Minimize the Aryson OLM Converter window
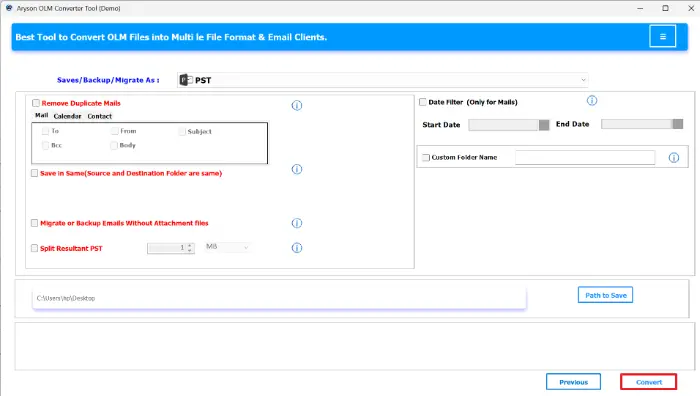This screenshot has width=700, height=396. pyautogui.click(x=640, y=8)
